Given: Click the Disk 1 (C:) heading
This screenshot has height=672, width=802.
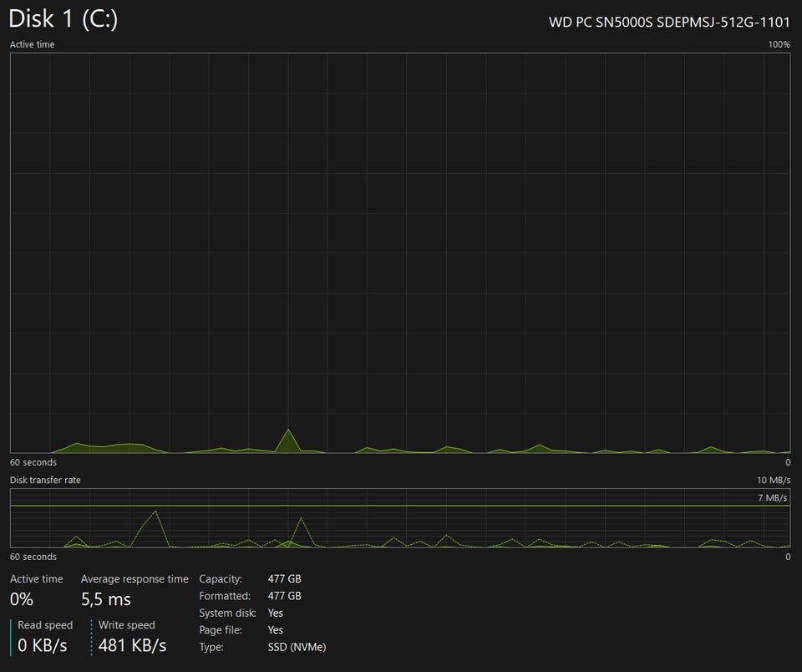Looking at the screenshot, I should [63, 19].
